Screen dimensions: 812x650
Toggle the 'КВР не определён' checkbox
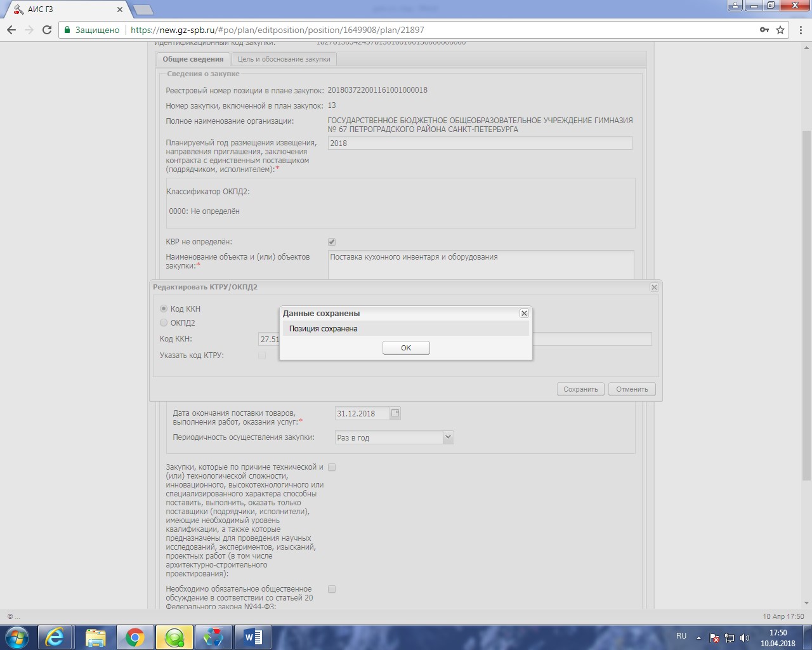click(332, 242)
